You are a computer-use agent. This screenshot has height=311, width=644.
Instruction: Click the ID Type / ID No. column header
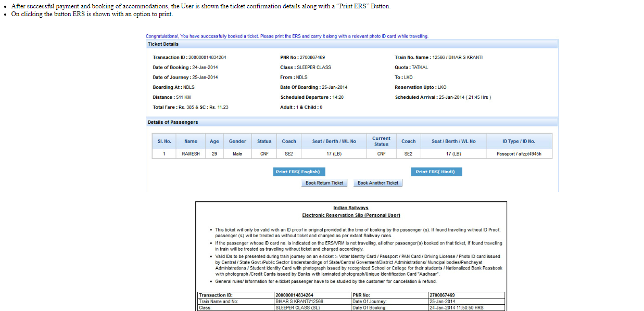point(519,141)
